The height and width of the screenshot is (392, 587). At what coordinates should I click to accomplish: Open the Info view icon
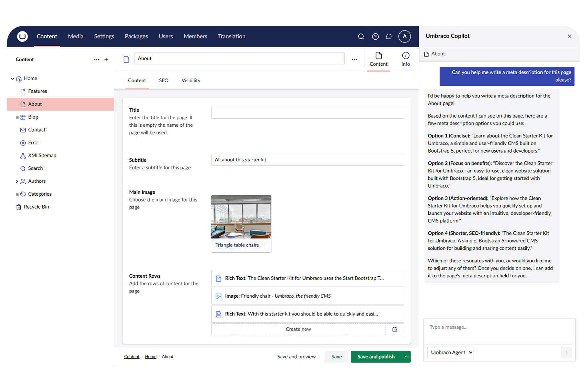406,59
